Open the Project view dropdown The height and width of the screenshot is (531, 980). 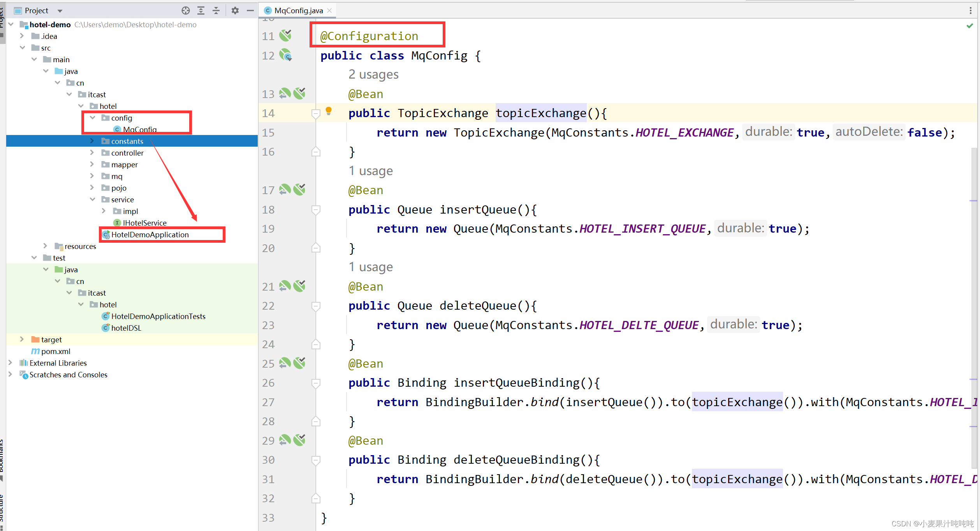click(x=60, y=11)
